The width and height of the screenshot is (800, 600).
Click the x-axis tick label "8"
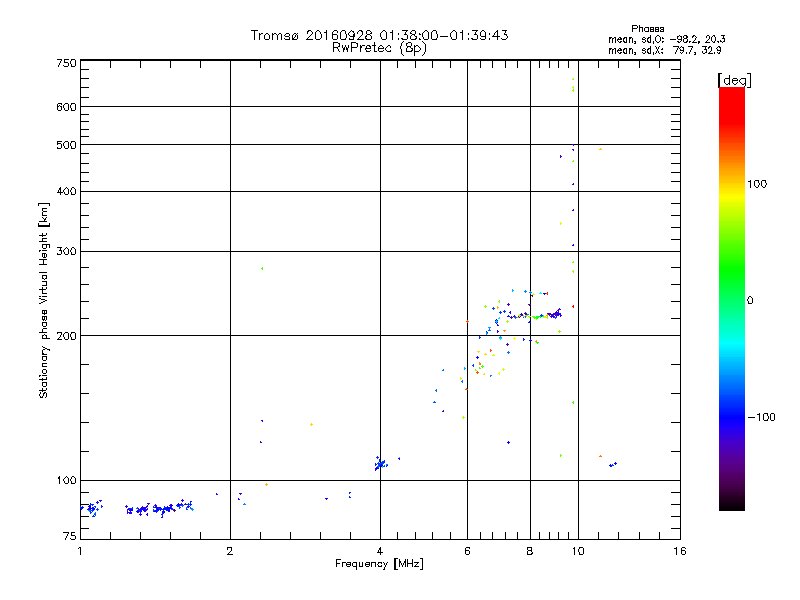530,551
